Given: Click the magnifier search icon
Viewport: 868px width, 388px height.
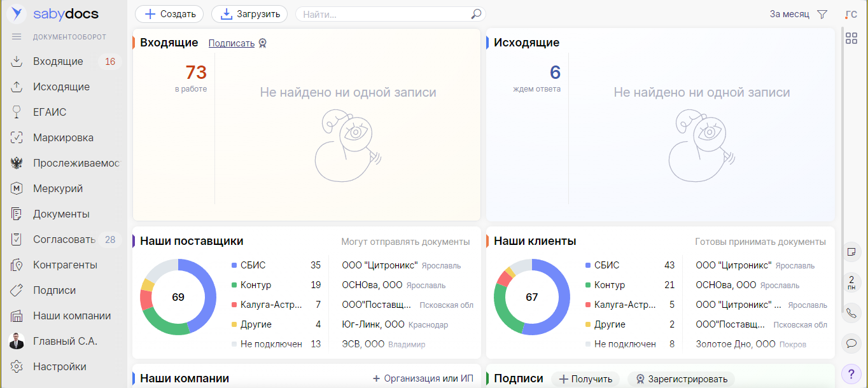Looking at the screenshot, I should tap(476, 14).
